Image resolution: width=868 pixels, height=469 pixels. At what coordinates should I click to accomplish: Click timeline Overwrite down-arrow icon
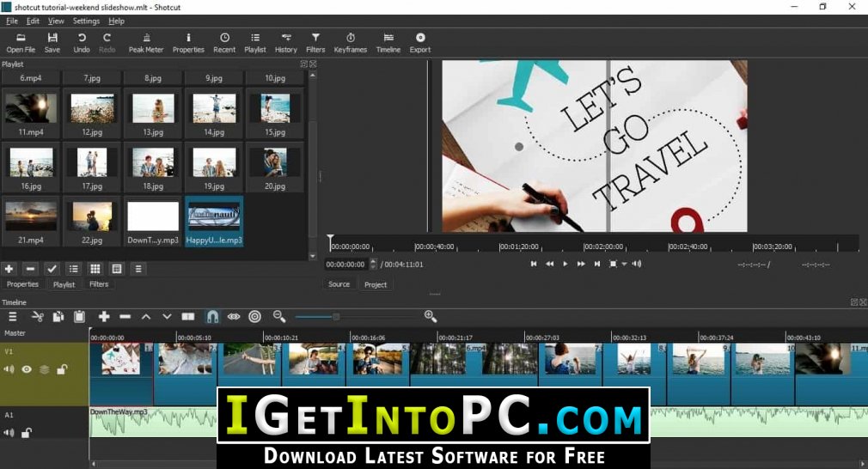(167, 317)
